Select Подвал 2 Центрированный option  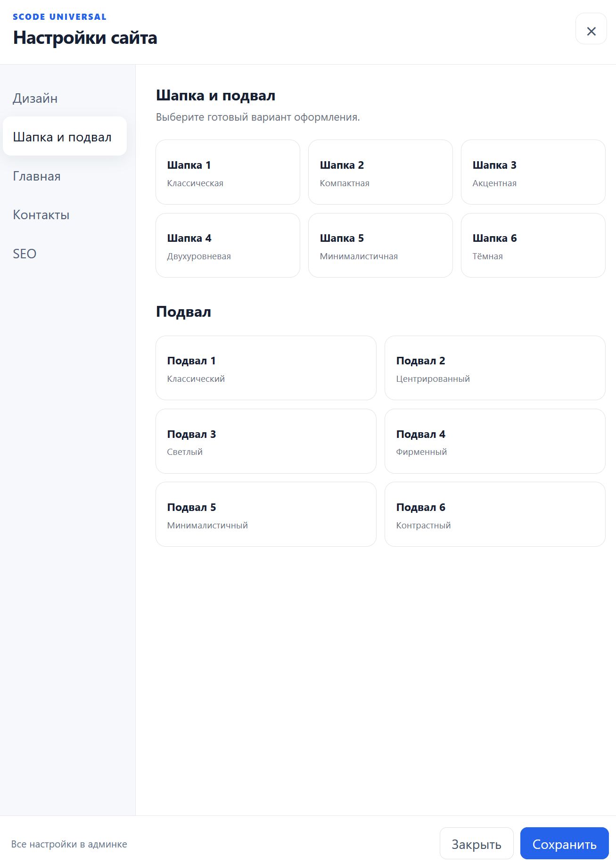coord(495,368)
